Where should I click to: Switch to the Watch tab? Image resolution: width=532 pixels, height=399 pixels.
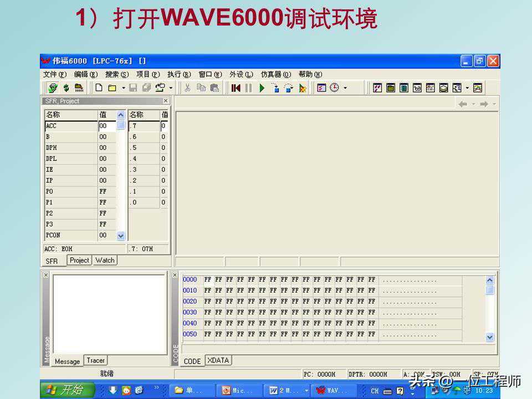coord(105,260)
